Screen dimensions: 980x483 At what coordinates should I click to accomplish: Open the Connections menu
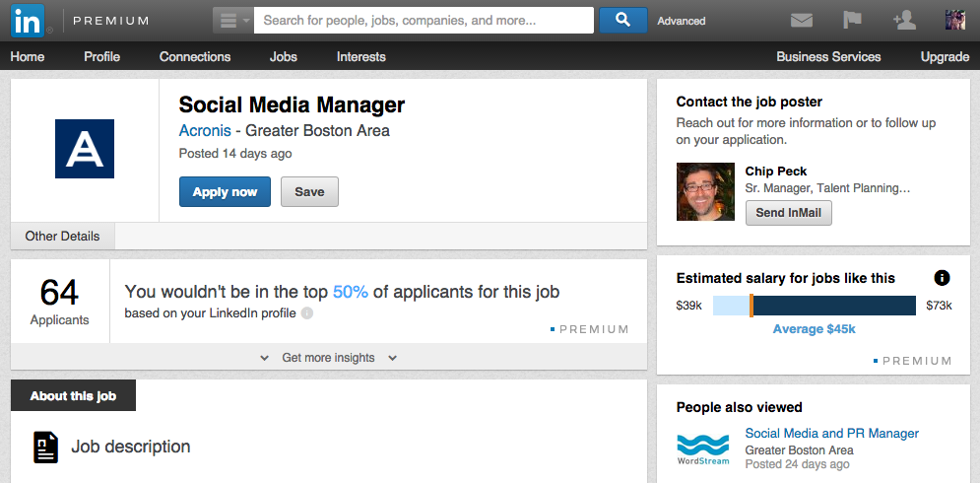[x=195, y=56]
